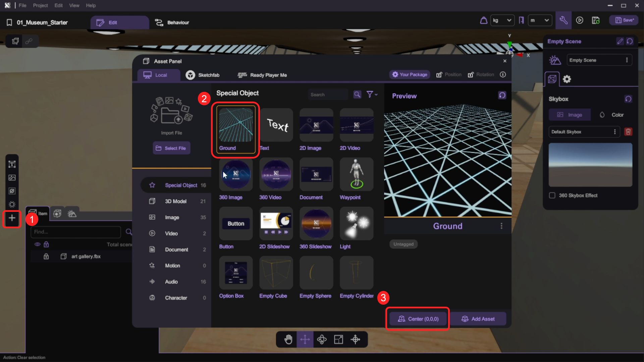Image resolution: width=644 pixels, height=362 pixels.
Task: Select the Waypoint special object thumbnail
Action: (356, 175)
